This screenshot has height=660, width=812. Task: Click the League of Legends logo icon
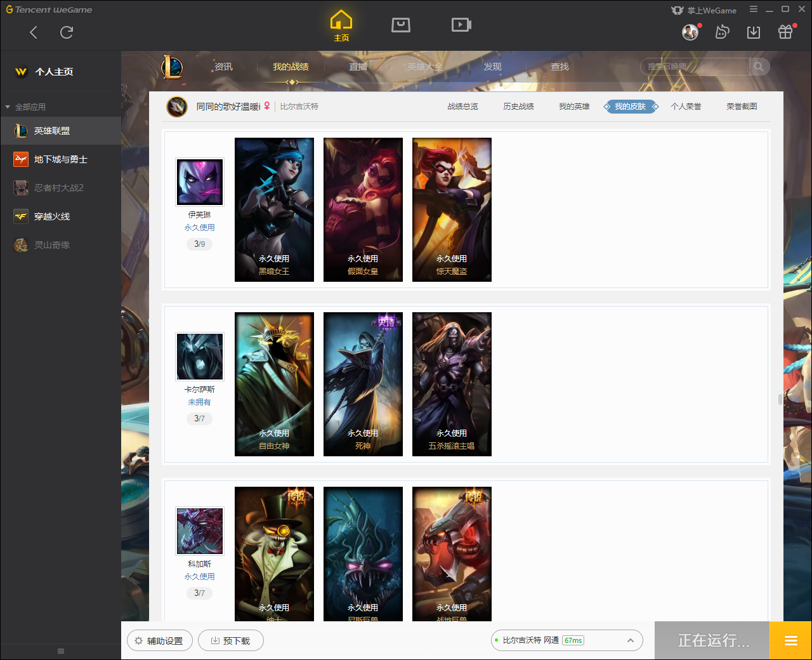pos(172,67)
